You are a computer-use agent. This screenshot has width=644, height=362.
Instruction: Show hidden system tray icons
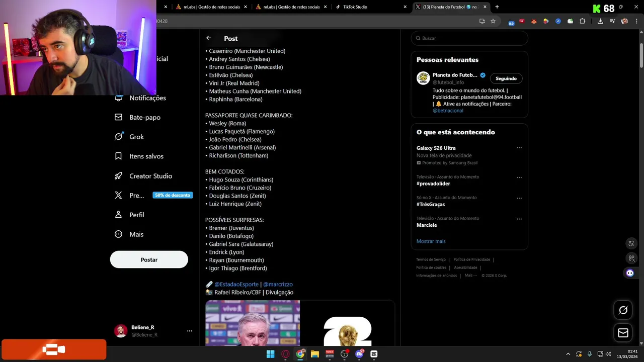[568, 354]
